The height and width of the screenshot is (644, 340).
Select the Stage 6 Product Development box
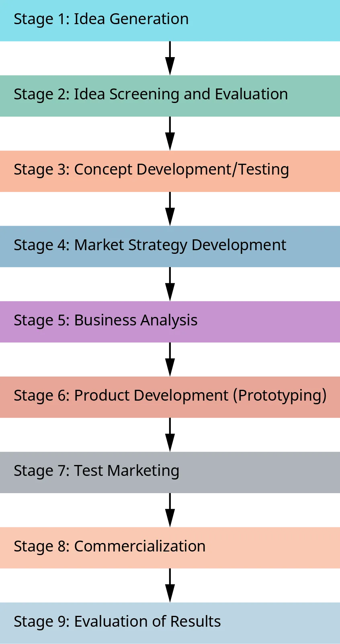pos(170,397)
